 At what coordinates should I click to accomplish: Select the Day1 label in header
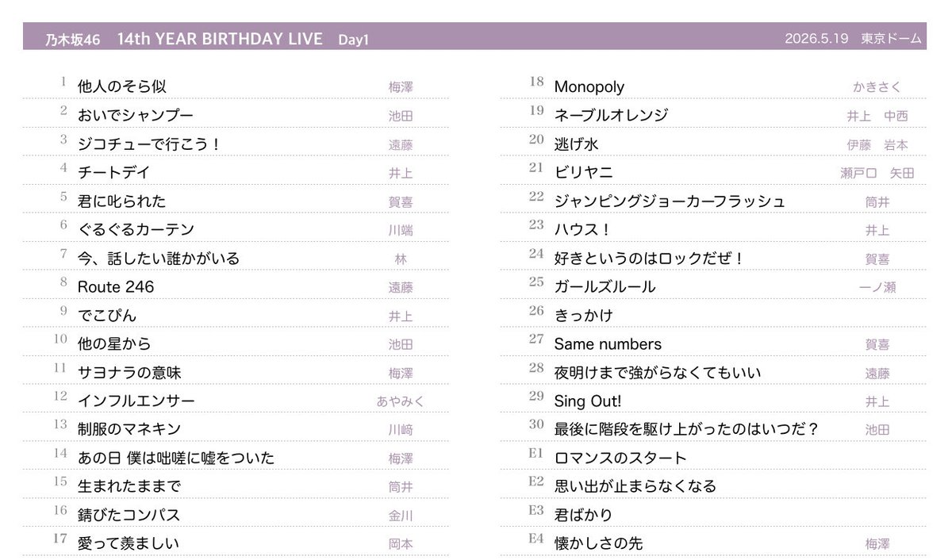tap(353, 40)
